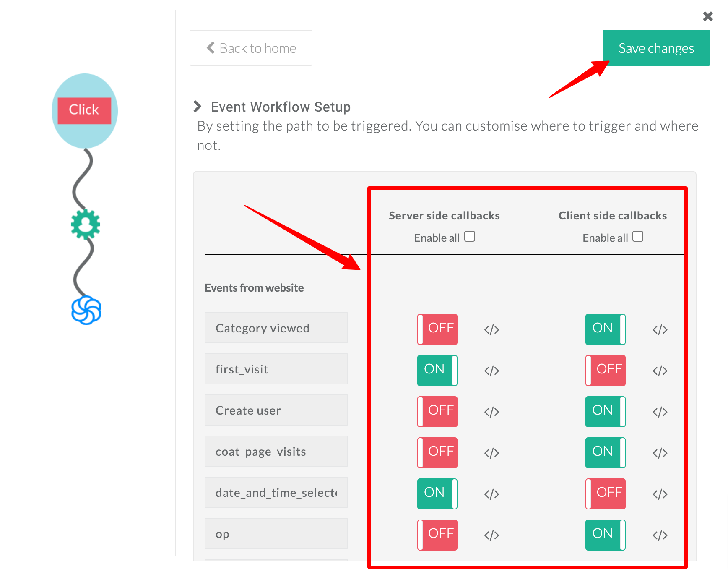This screenshot has height=585, width=728.
Task: Toggle server side callback for Category viewed
Action: click(437, 329)
